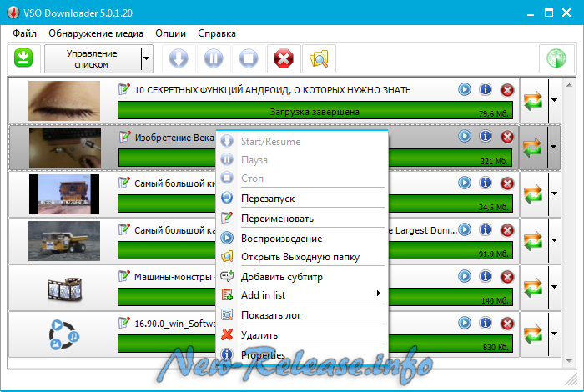
Task: Click rename pencil icon of 10 СЕКРЕТНЫХ ФУНКЦИЙ
Action: (x=124, y=89)
